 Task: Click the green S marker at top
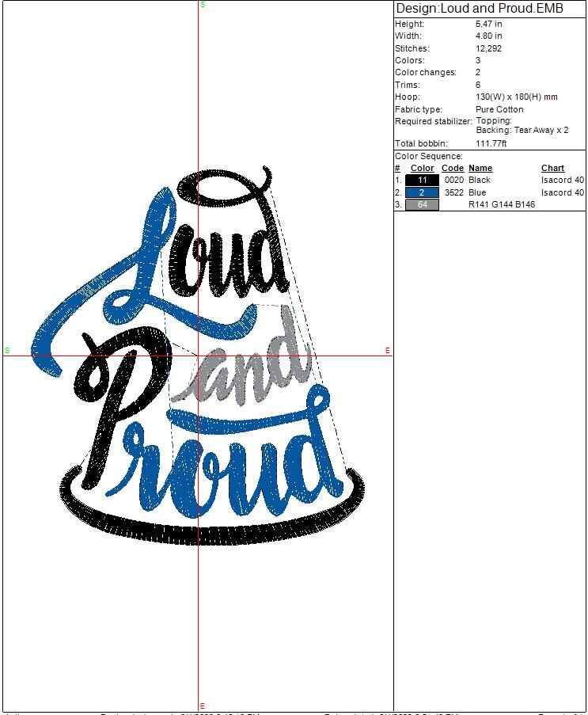pyautogui.click(x=203, y=5)
